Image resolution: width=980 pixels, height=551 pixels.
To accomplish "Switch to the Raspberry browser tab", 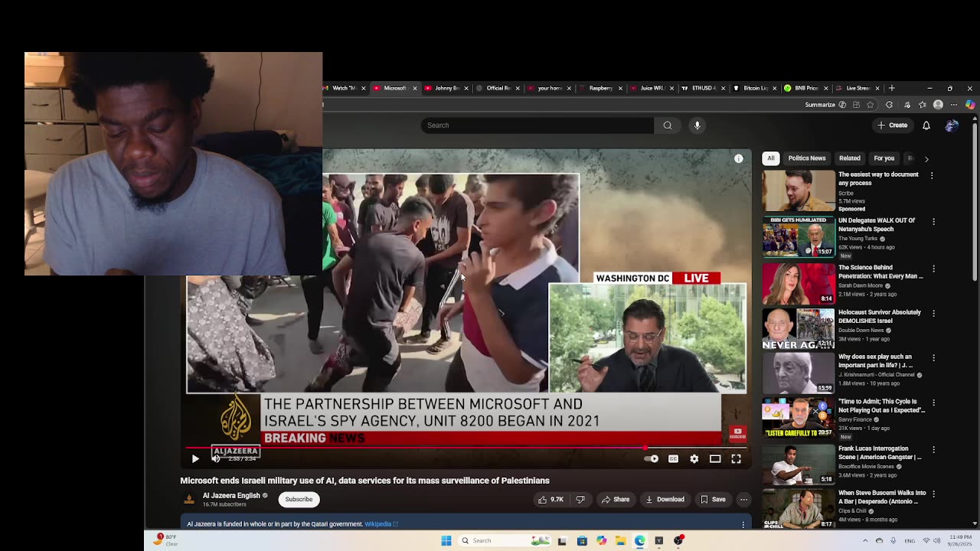I will [x=599, y=88].
